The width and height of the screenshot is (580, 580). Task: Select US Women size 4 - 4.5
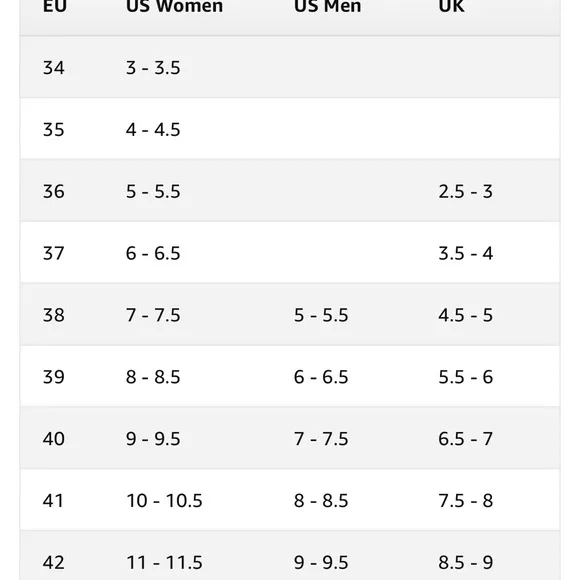(153, 129)
